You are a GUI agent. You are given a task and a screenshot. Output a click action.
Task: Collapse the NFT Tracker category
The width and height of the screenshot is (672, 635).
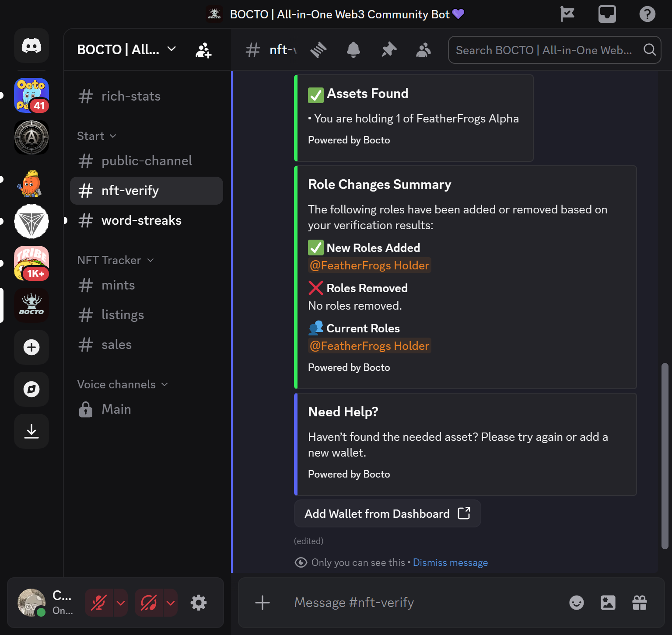[x=115, y=260]
